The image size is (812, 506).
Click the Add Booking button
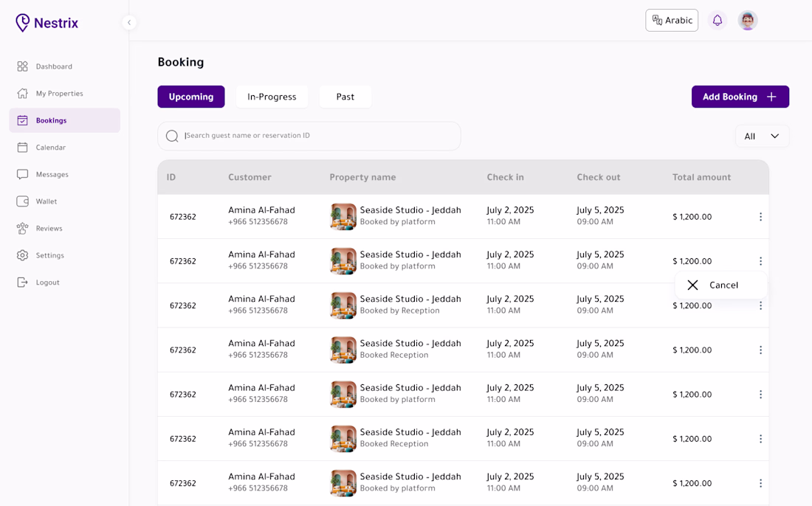click(740, 97)
